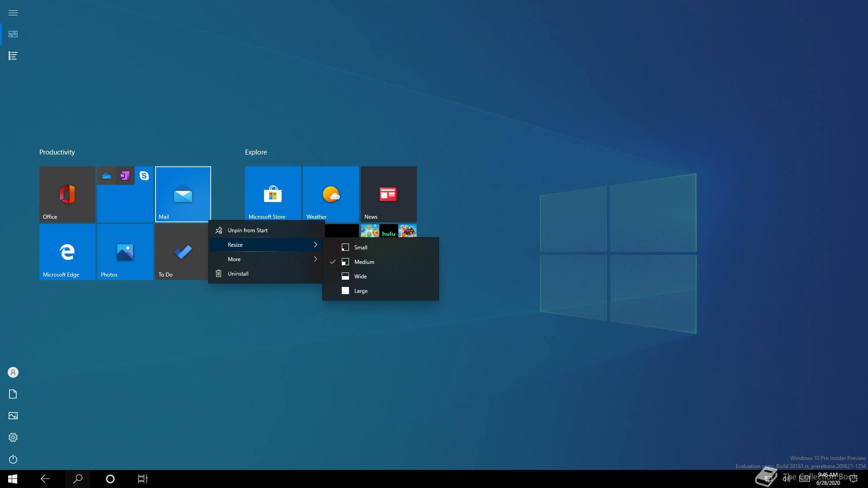Open the More submenu entry
This screenshot has height=488, width=868.
(266, 259)
